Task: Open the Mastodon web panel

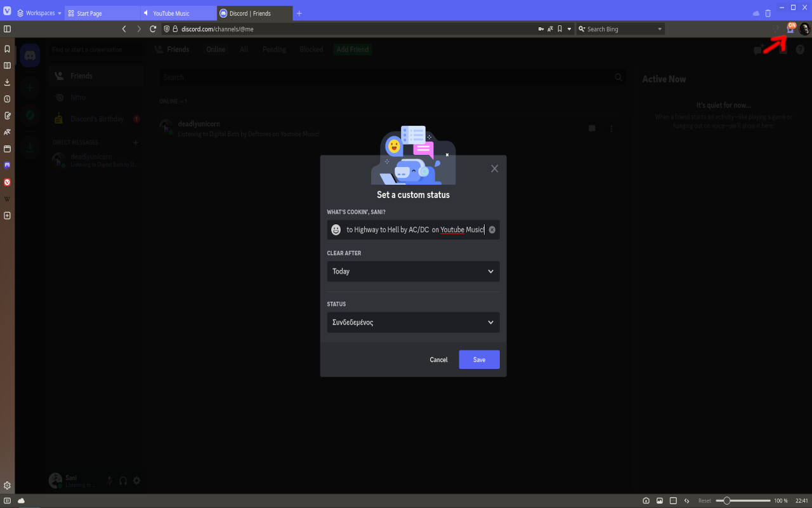Action: click(x=7, y=165)
